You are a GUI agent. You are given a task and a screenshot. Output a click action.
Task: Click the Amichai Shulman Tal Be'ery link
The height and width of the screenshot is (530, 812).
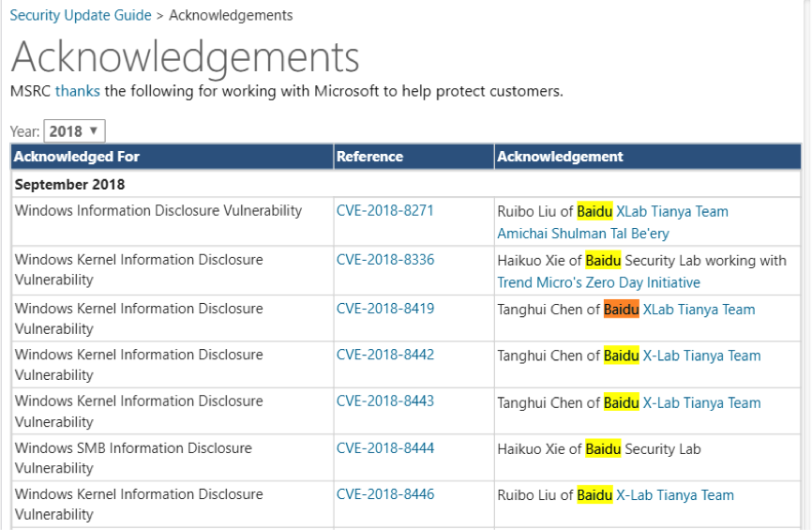click(x=583, y=234)
